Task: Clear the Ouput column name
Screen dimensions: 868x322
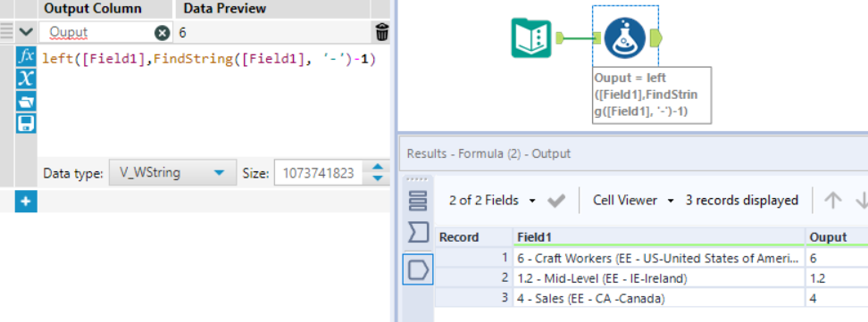Action: point(162,33)
